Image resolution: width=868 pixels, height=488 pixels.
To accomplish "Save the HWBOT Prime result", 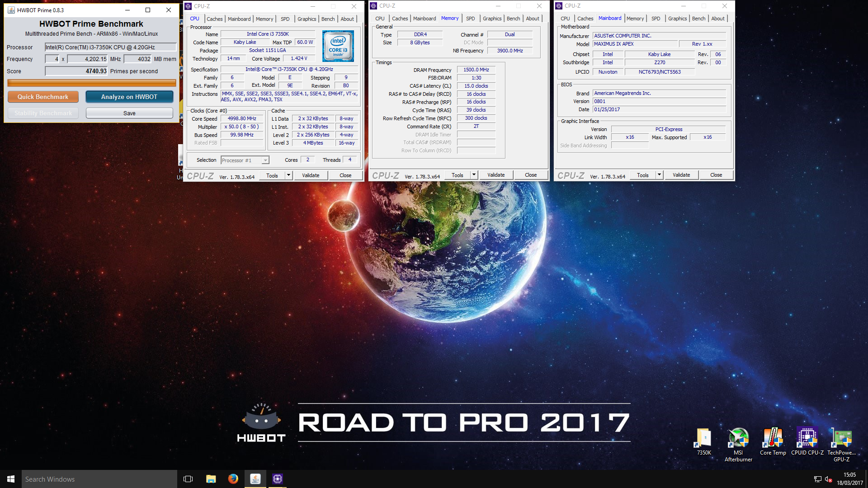I will pyautogui.click(x=129, y=113).
